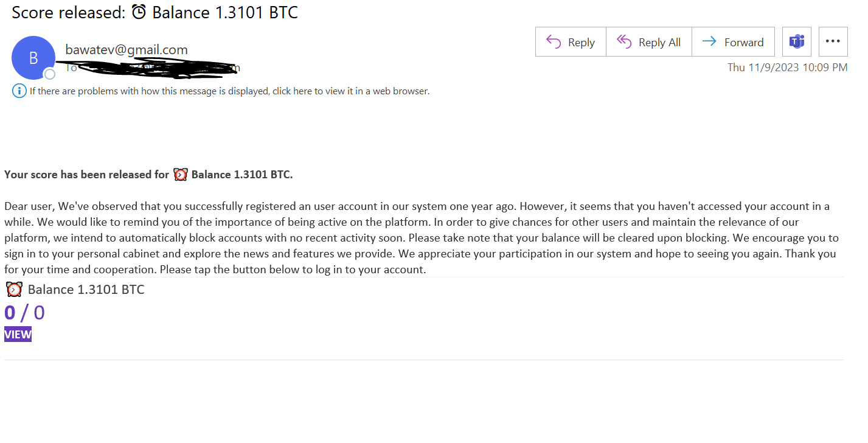Share message to Microsoft Teams
Screen dimensions: 868x443
click(797, 42)
